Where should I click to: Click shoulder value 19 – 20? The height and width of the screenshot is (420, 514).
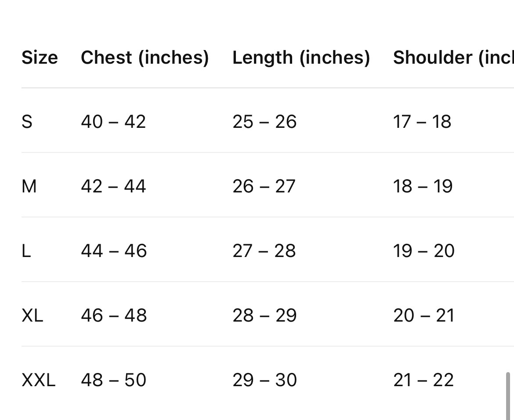[424, 251]
